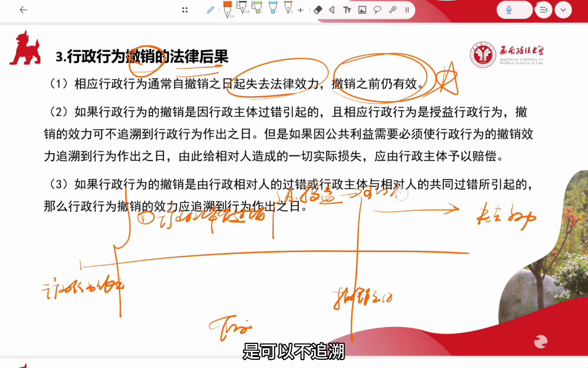Add a new pen via the plus button
The image size is (588, 368).
tap(300, 10)
